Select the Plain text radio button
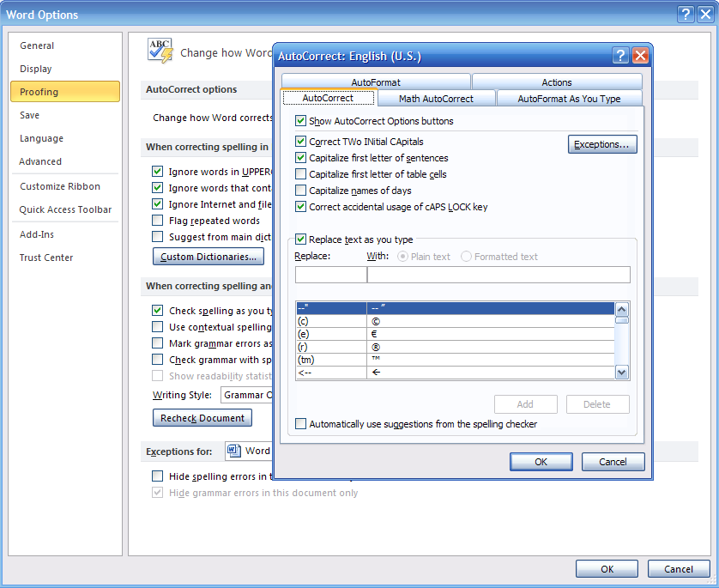719x588 pixels. pyautogui.click(x=402, y=257)
